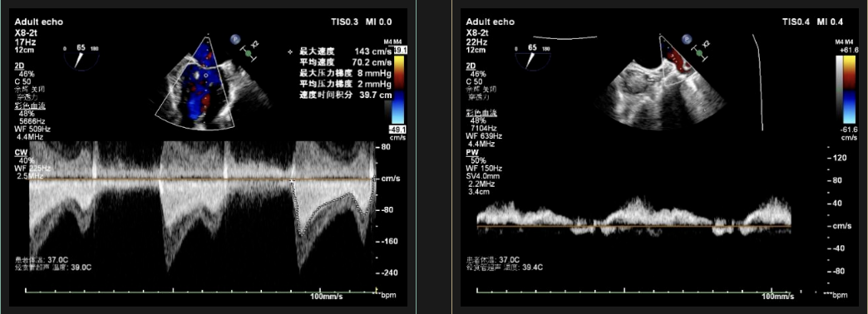Select the x2 zoom indicator in left panel
The width and height of the screenshot is (868, 314).
click(254, 44)
